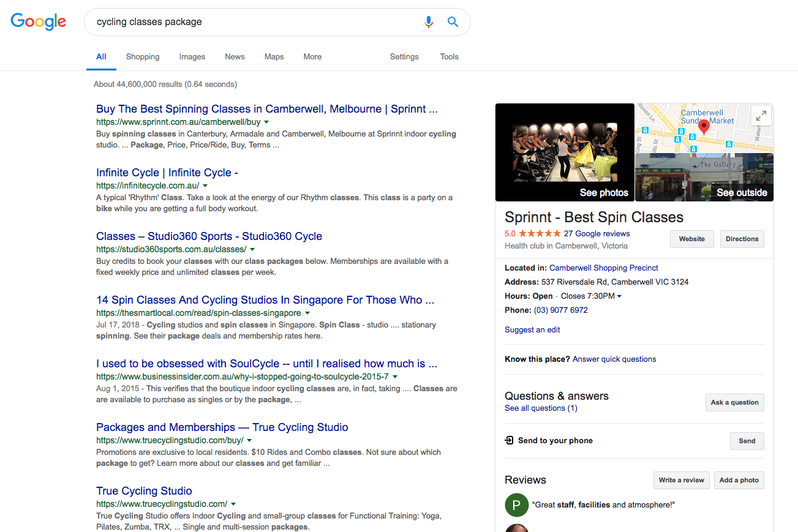Click Camberwell Shopping Precinct link
798x532 pixels.
click(x=604, y=268)
